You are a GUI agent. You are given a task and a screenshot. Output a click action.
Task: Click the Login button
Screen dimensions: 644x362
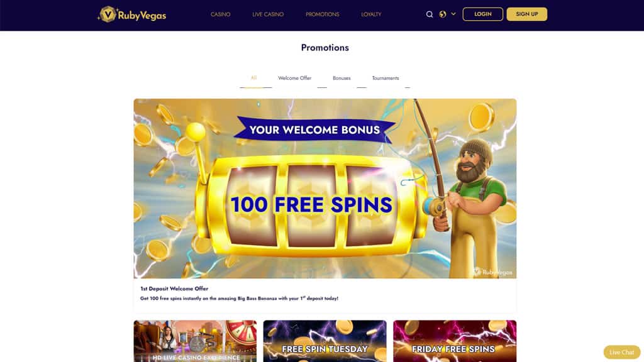(x=482, y=14)
